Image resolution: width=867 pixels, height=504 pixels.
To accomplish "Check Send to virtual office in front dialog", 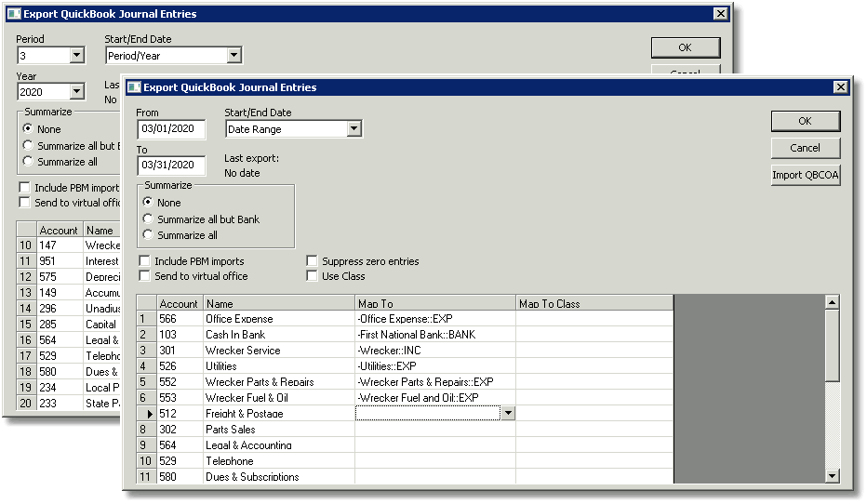I will pyautogui.click(x=145, y=276).
